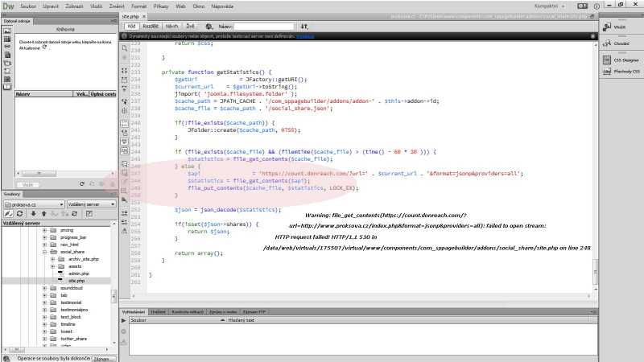Open the proksova.cz site dropdown

(x=34, y=204)
